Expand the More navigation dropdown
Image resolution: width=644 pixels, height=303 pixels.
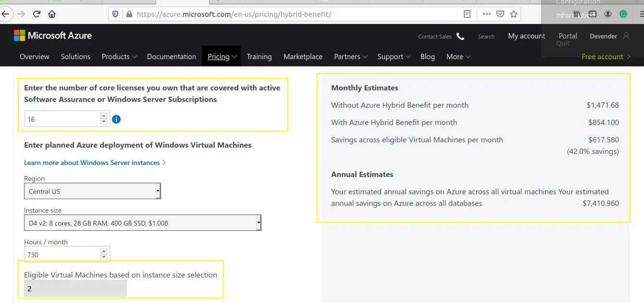pos(457,56)
